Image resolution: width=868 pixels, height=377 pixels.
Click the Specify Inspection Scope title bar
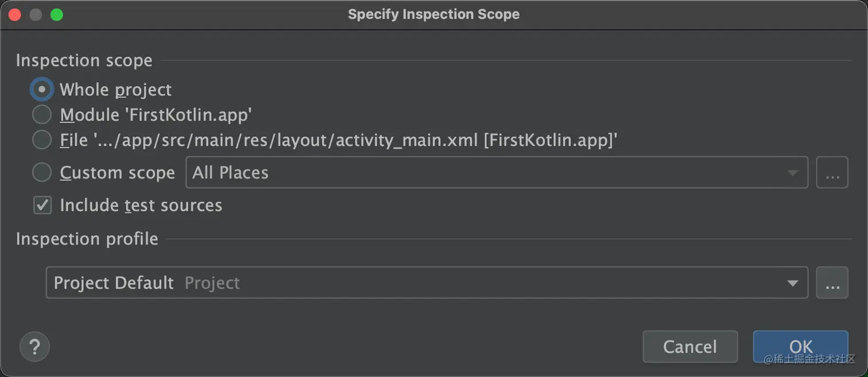[433, 14]
